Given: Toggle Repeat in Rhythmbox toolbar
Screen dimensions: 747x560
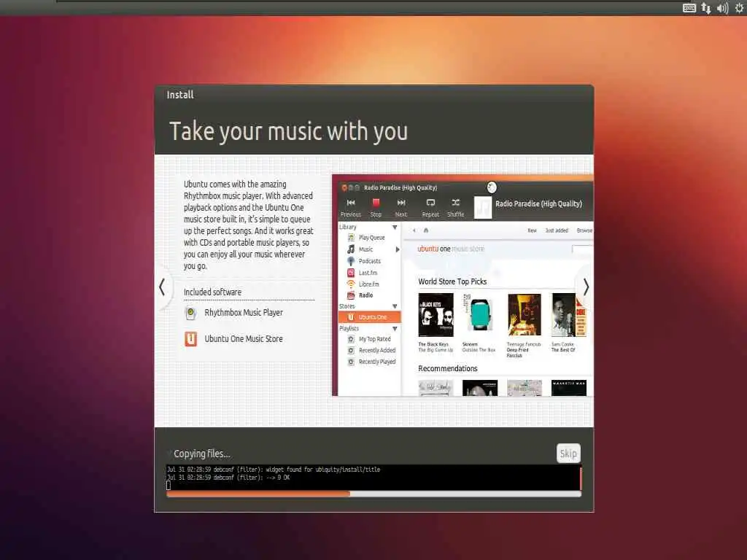Looking at the screenshot, I should click(430, 207).
